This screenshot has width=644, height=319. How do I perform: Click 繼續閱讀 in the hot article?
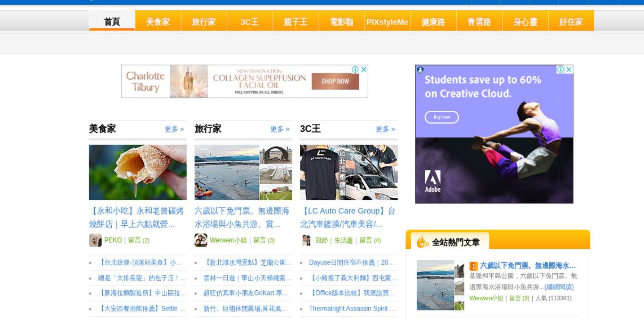(x=559, y=287)
